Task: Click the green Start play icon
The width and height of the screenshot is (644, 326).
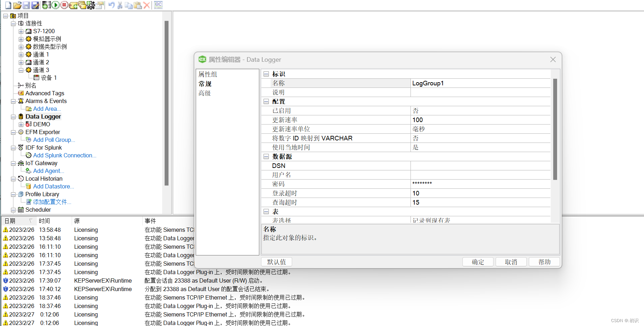Action: [55, 5]
